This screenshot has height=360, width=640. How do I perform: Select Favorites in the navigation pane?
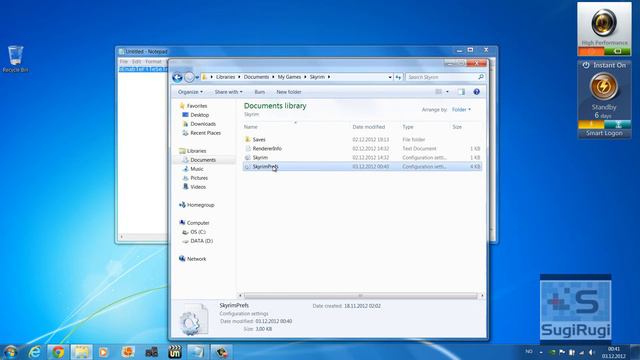pos(197,106)
